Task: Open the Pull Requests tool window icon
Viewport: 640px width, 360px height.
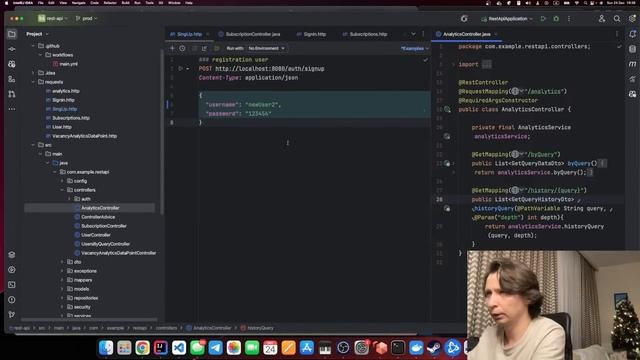Action: [x=12, y=94]
